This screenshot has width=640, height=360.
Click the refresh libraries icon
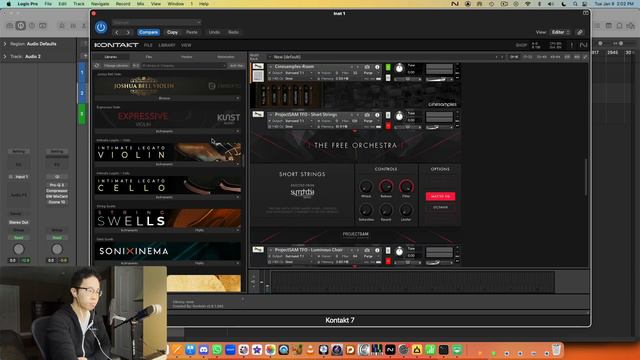tap(97, 66)
